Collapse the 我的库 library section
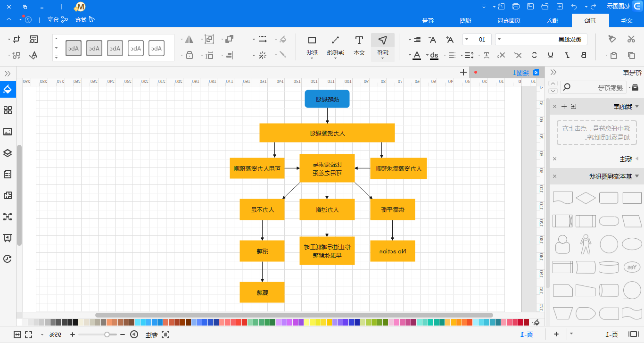This screenshot has height=343, width=644. click(637, 107)
